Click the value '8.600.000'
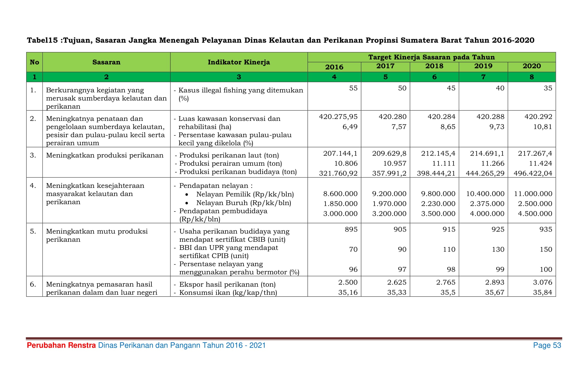Image resolution: width=588 pixels, height=385 pixels. (340, 194)
